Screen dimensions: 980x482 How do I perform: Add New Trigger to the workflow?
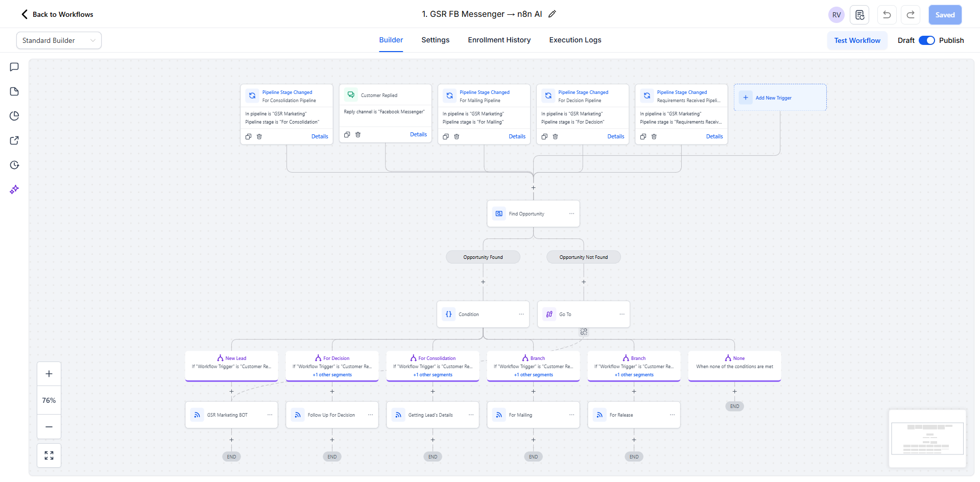[780, 98]
